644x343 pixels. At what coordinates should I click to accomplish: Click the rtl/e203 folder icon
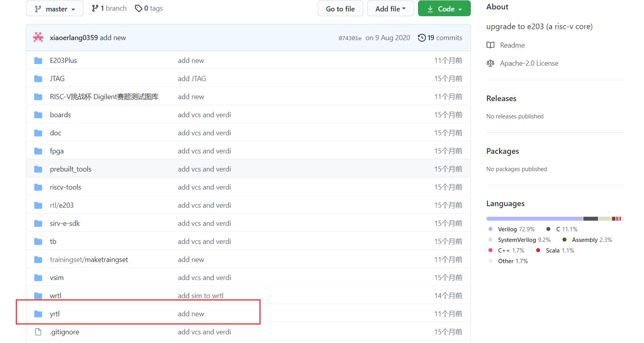point(38,205)
